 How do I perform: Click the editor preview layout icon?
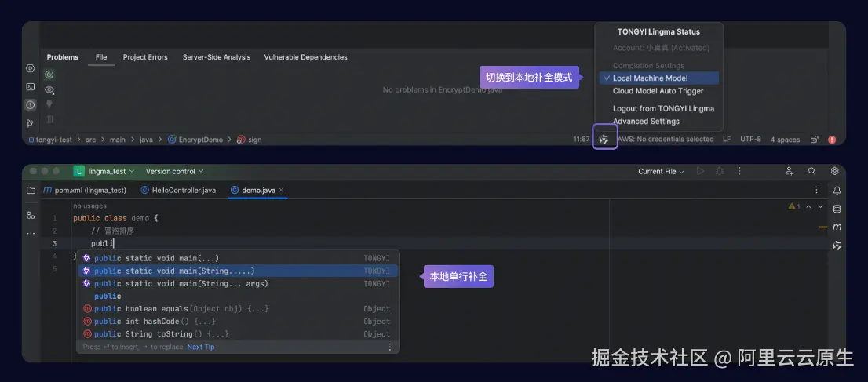49,119
